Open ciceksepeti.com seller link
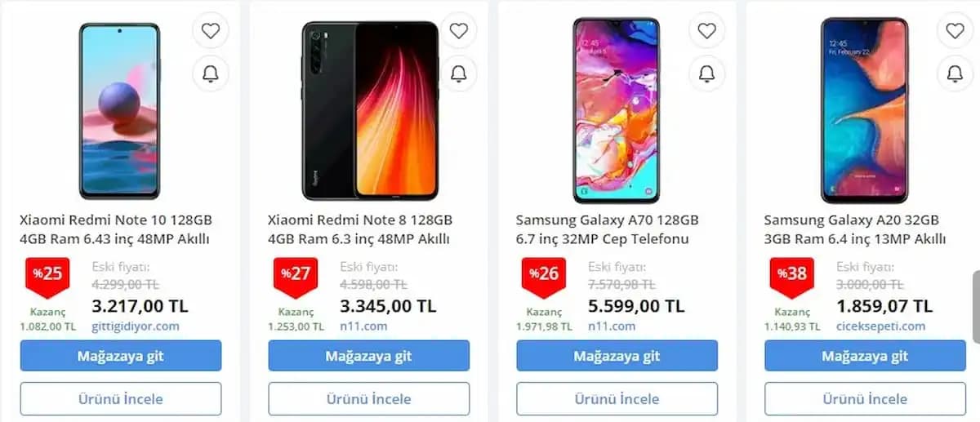The height and width of the screenshot is (422, 980). pos(881,326)
